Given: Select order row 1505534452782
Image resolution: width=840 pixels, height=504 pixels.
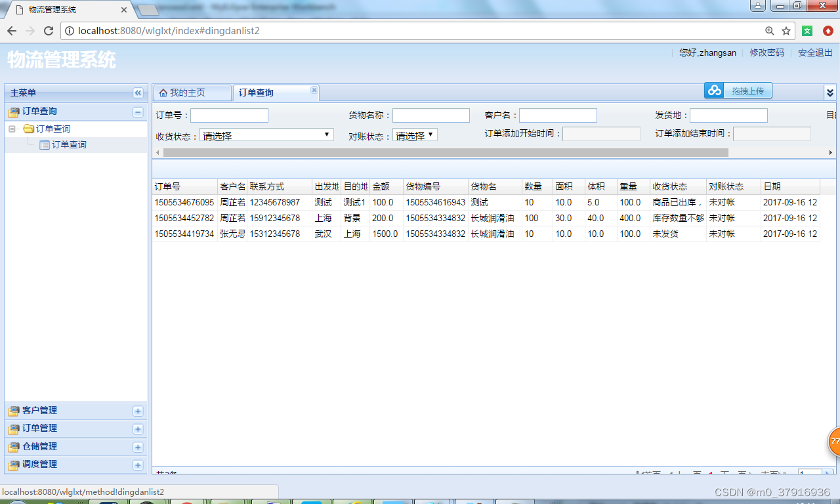Looking at the screenshot, I should pos(486,218).
